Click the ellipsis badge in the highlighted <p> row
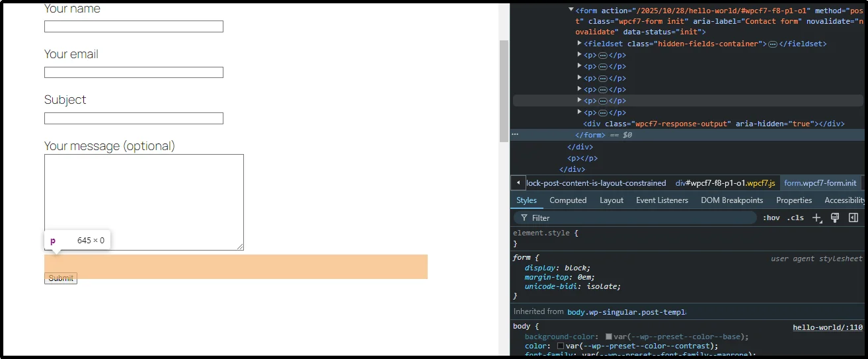 [x=602, y=100]
